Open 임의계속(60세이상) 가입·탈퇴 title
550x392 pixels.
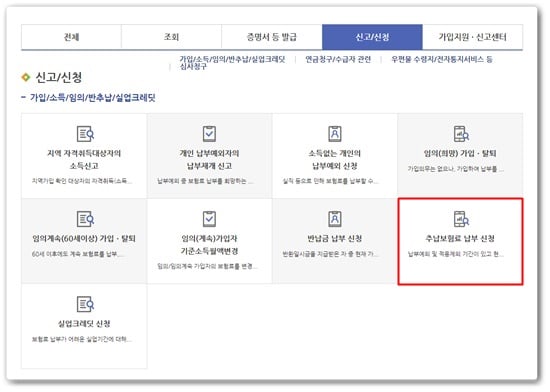point(84,238)
